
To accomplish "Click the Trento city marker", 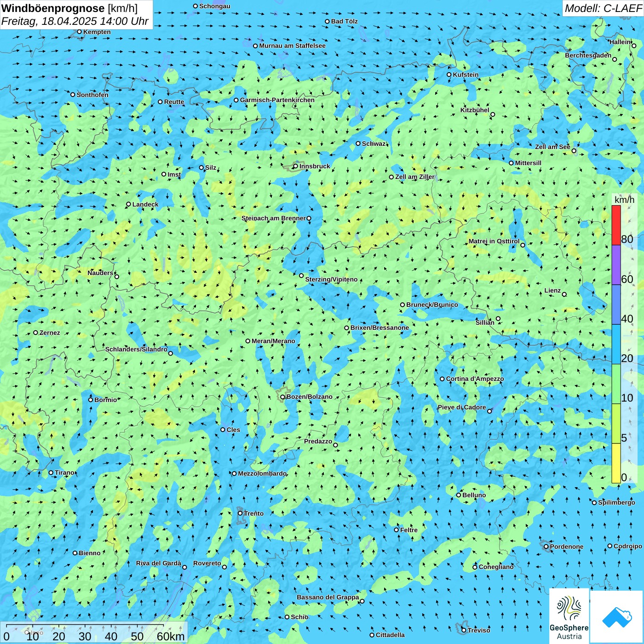I will coord(240,513).
